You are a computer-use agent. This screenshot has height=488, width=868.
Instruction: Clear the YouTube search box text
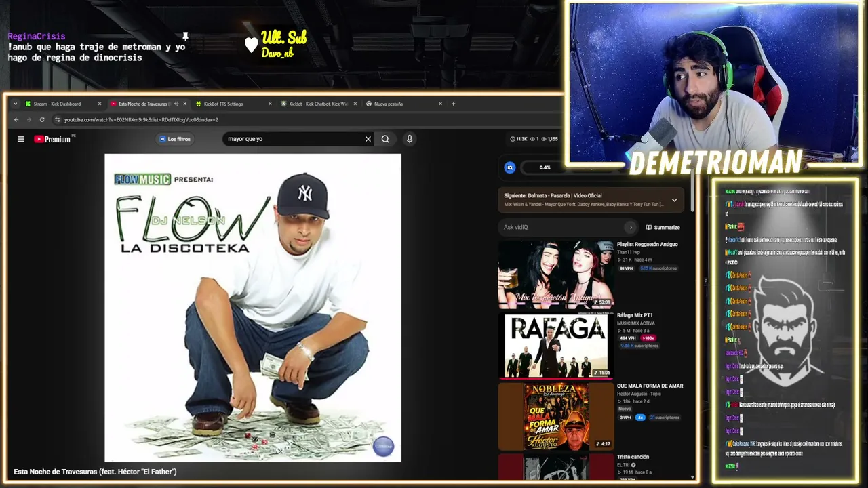click(368, 139)
